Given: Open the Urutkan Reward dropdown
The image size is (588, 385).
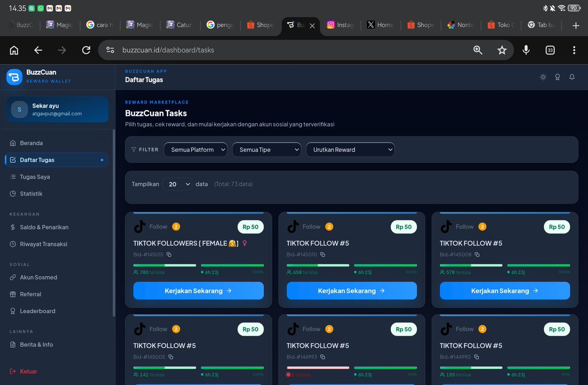Looking at the screenshot, I should pos(350,150).
